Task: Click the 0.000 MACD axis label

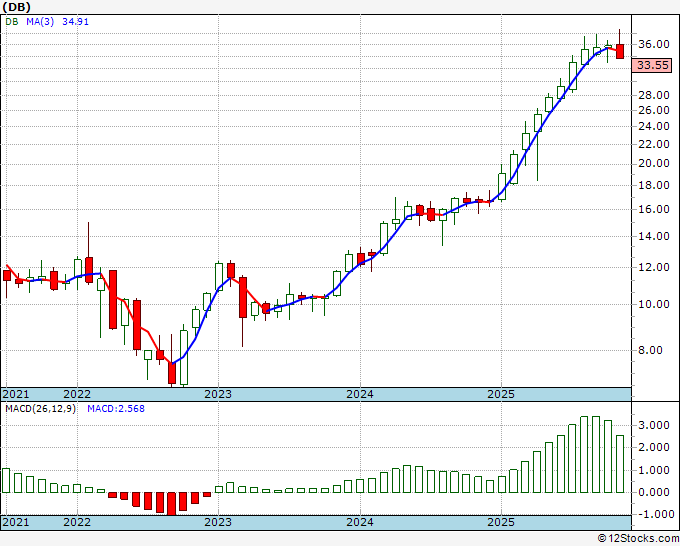Action: tap(654, 492)
